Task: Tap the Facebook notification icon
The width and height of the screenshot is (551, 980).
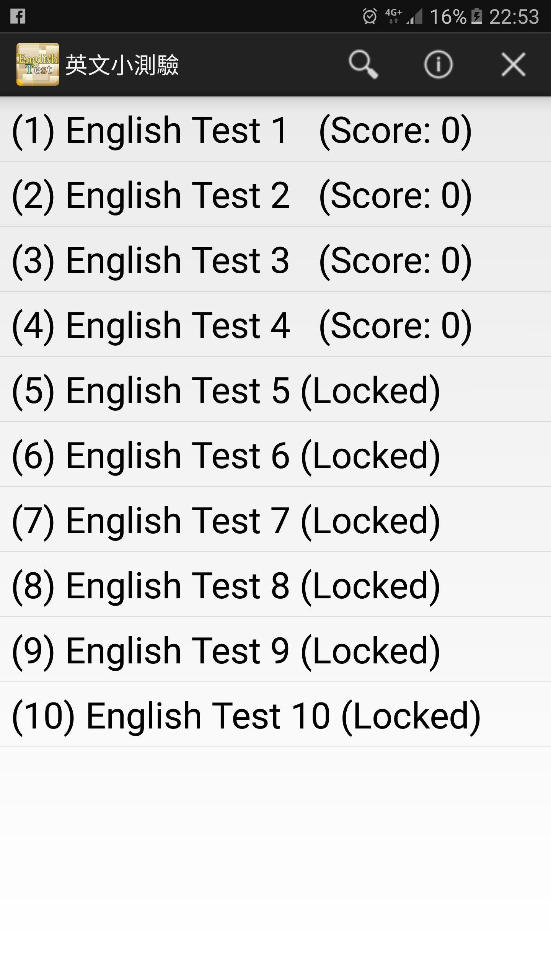Action: (18, 16)
